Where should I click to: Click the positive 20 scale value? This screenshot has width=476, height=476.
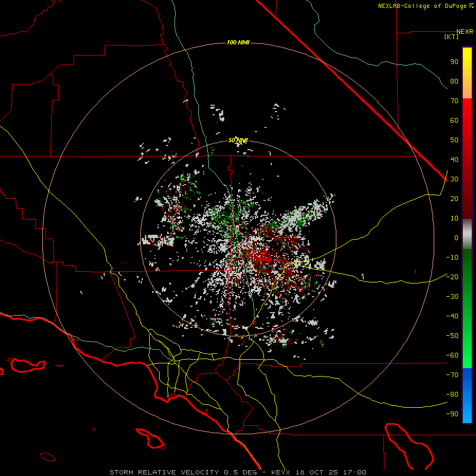[x=454, y=198]
